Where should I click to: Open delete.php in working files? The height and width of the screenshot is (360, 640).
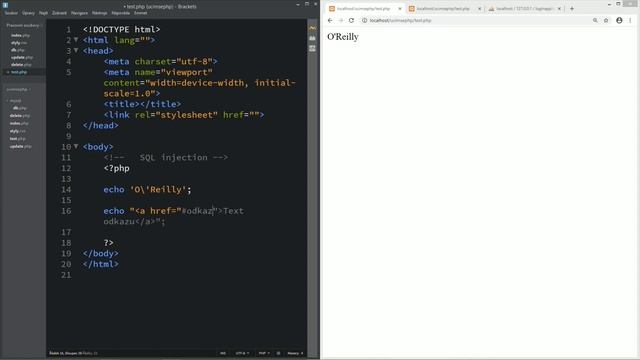coord(21,64)
